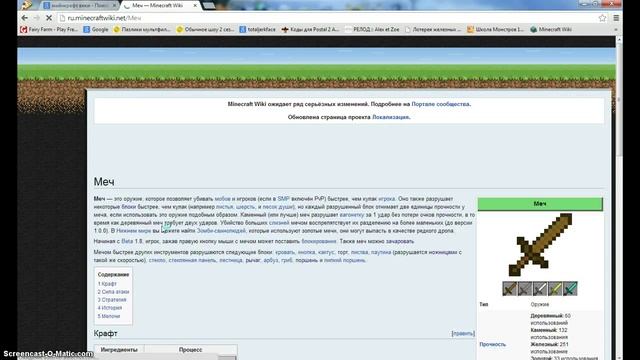The width and height of the screenshot is (640, 360).
Task: Open the Лотерея bookmark
Action: tap(433, 29)
